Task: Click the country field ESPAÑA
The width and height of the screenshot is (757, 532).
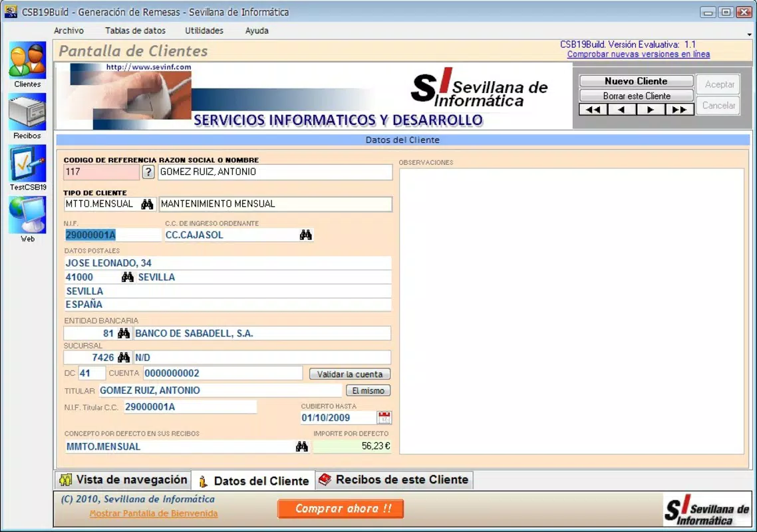Action: tap(227, 305)
